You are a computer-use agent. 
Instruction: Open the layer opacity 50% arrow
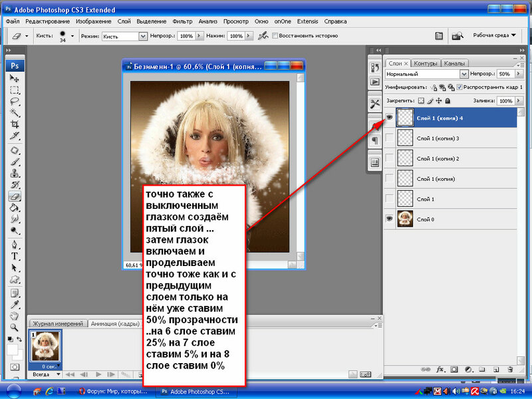(x=519, y=74)
